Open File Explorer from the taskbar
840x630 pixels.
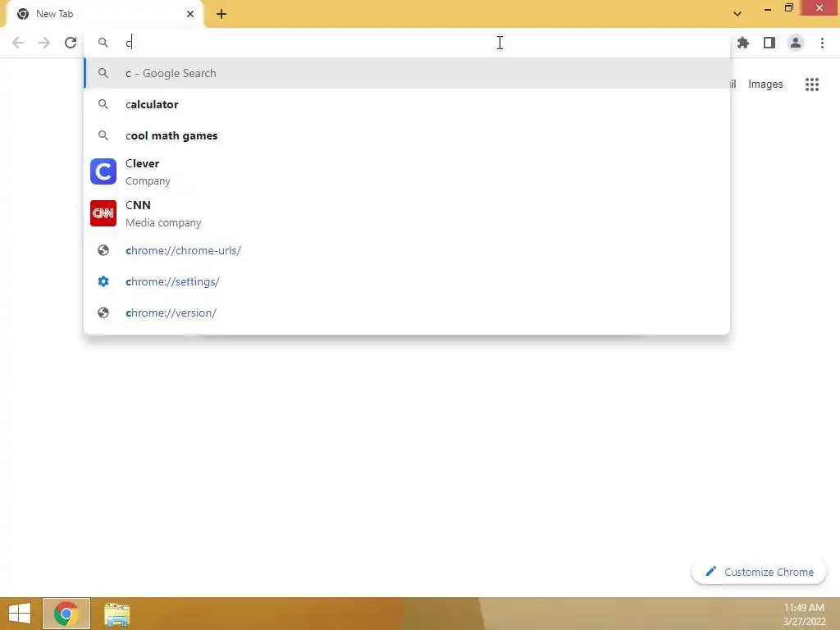[x=116, y=614]
